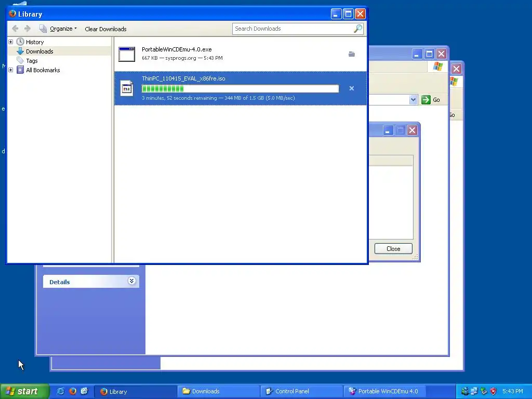Open the address bar dropdown arrow
The image size is (532, 399).
(413, 100)
